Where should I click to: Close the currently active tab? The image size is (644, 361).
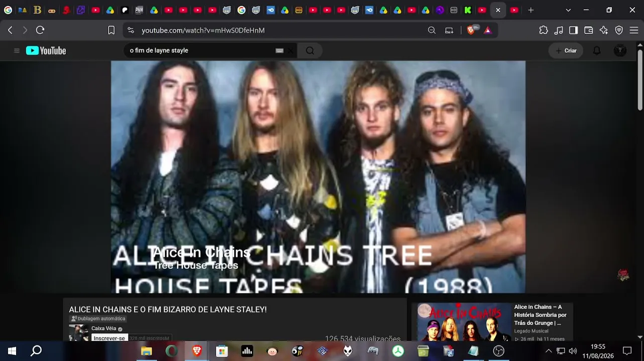(498, 10)
